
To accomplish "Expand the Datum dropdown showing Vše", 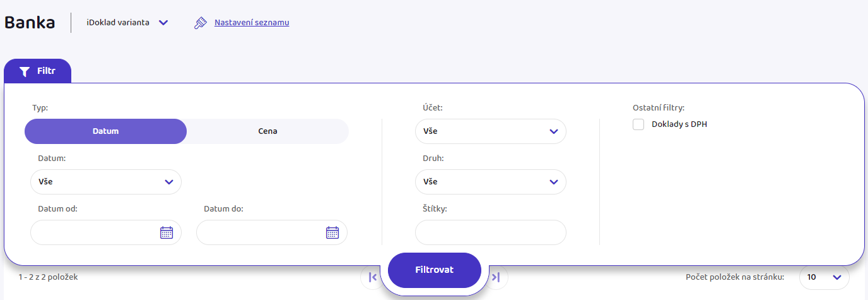I will [x=106, y=181].
